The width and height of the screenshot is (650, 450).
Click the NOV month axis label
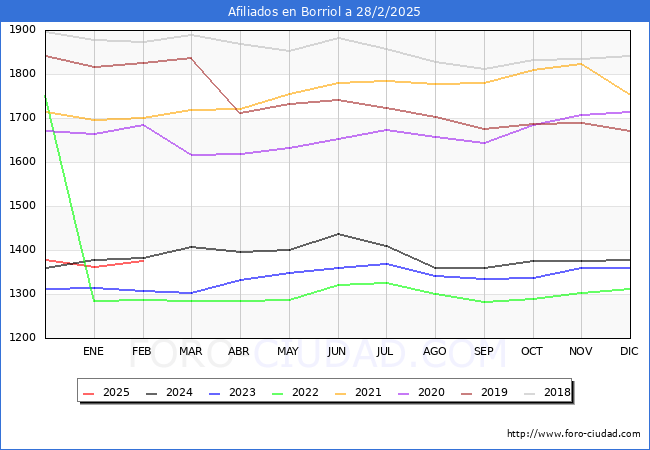coord(580,351)
